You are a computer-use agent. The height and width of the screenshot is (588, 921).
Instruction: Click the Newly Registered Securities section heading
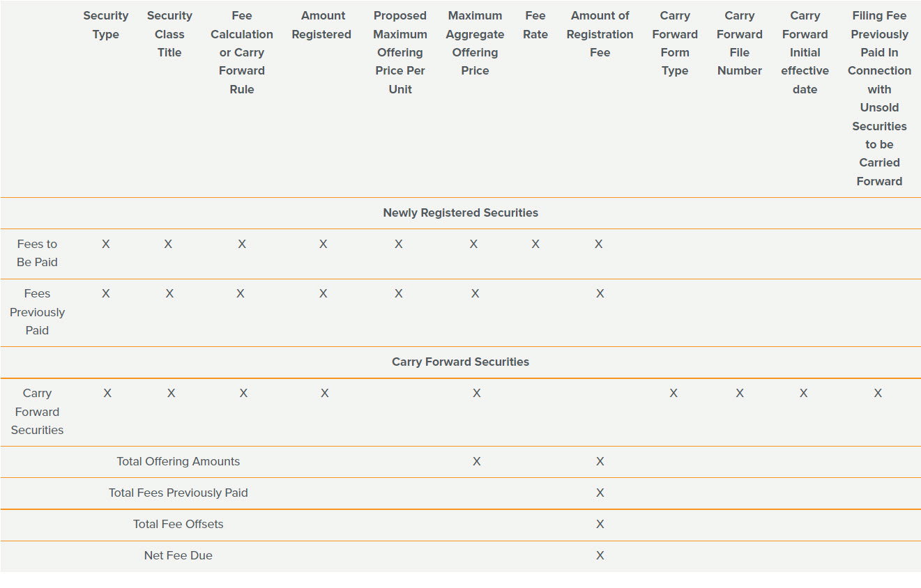pos(460,212)
